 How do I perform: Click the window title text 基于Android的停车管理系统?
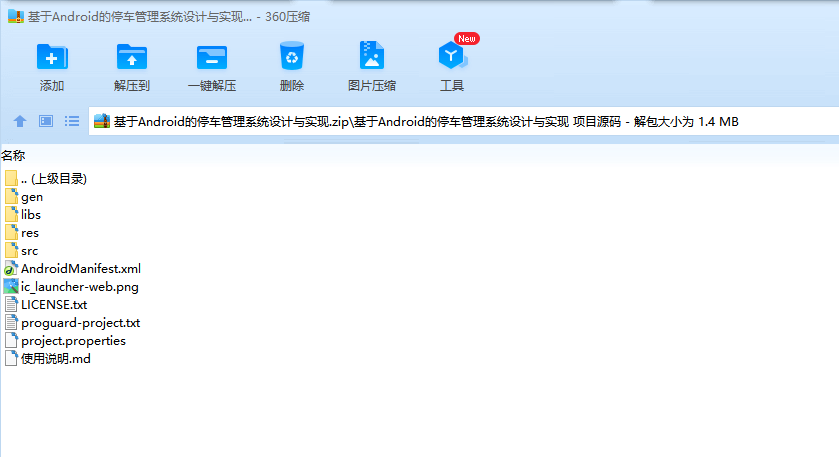point(140,17)
